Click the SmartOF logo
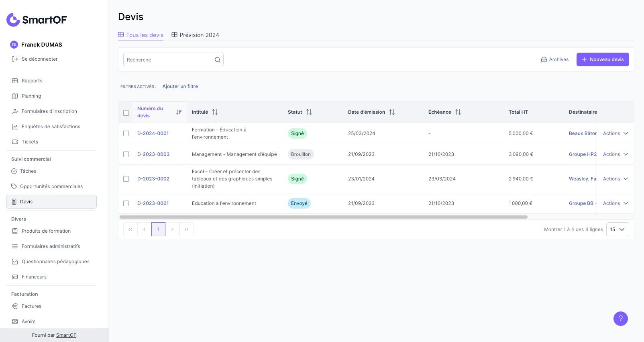 (37, 20)
